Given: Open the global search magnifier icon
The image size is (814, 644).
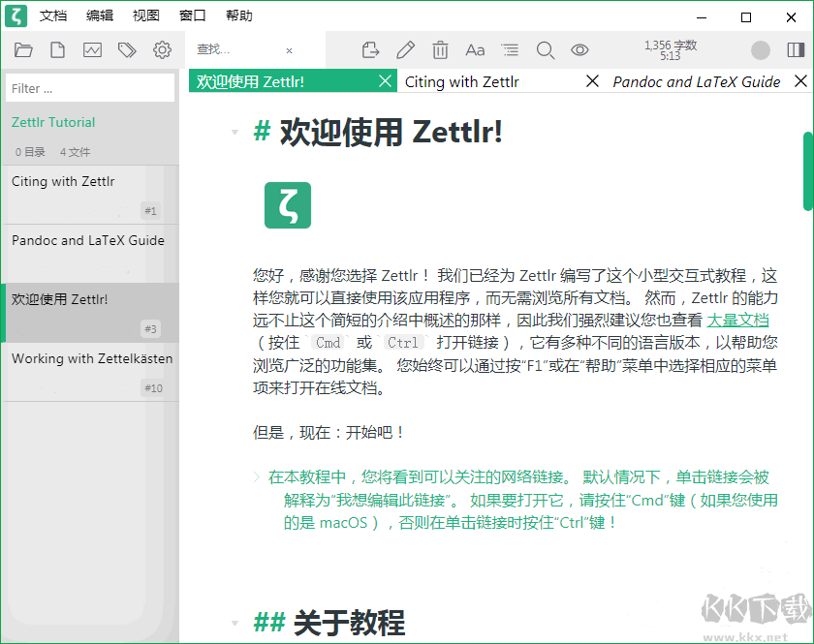Looking at the screenshot, I should 546,49.
